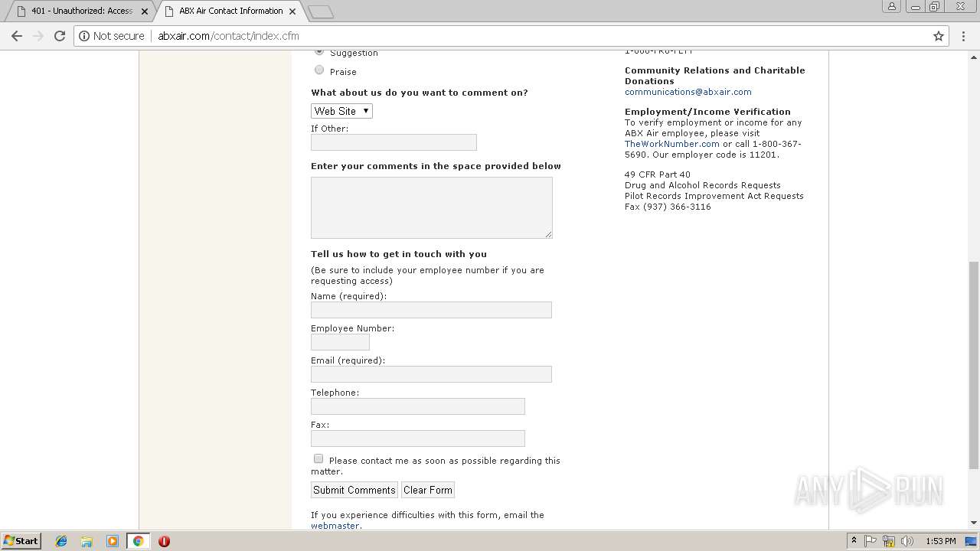Click the browser forward arrow
Viewport: 980px width, 551px height.
pyautogui.click(x=38, y=36)
